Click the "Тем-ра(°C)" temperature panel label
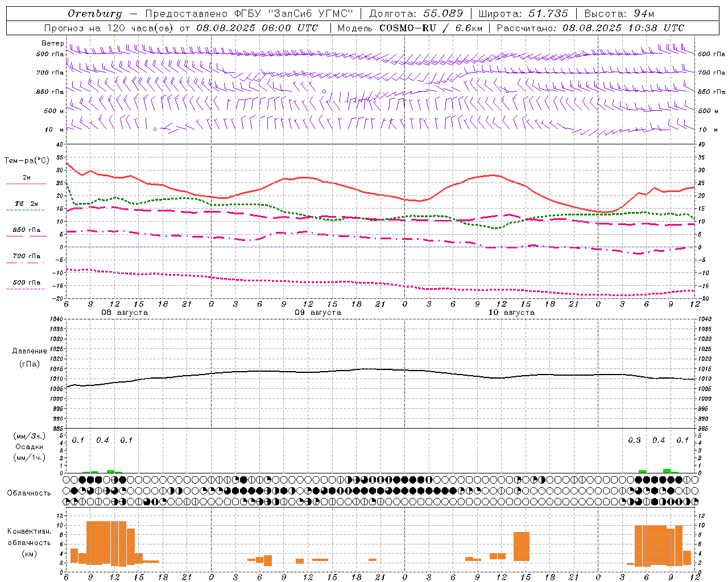This screenshot has width=728, height=582. click(27, 161)
